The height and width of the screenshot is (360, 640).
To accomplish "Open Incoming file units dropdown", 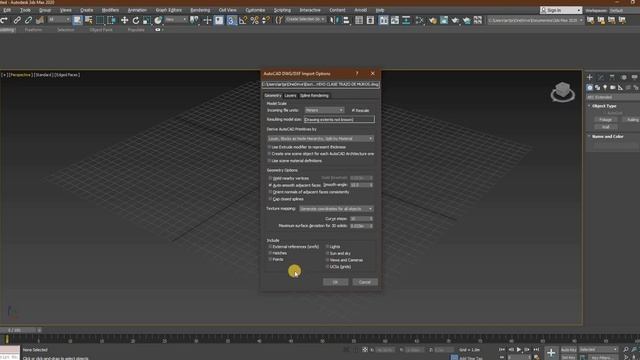I will [x=324, y=110].
